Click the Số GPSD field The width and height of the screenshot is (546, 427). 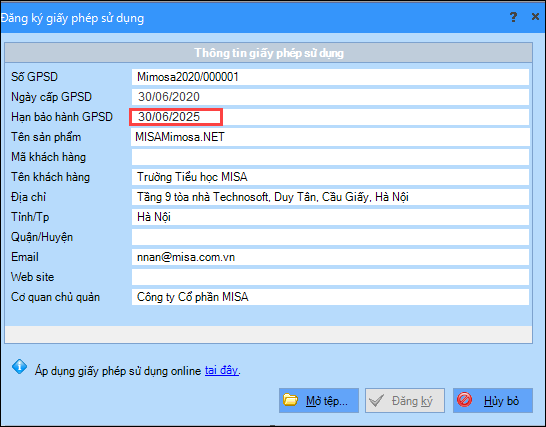tap(330, 77)
